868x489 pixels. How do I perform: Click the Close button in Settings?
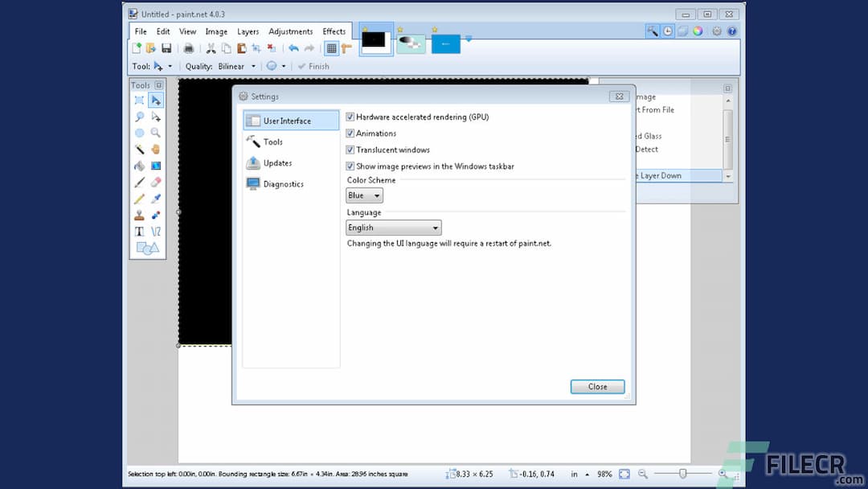click(x=597, y=386)
